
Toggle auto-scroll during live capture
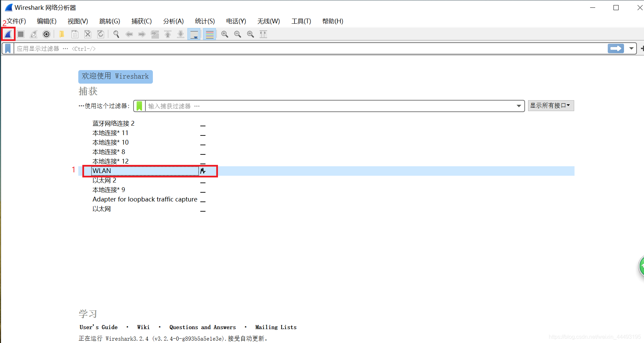(194, 34)
